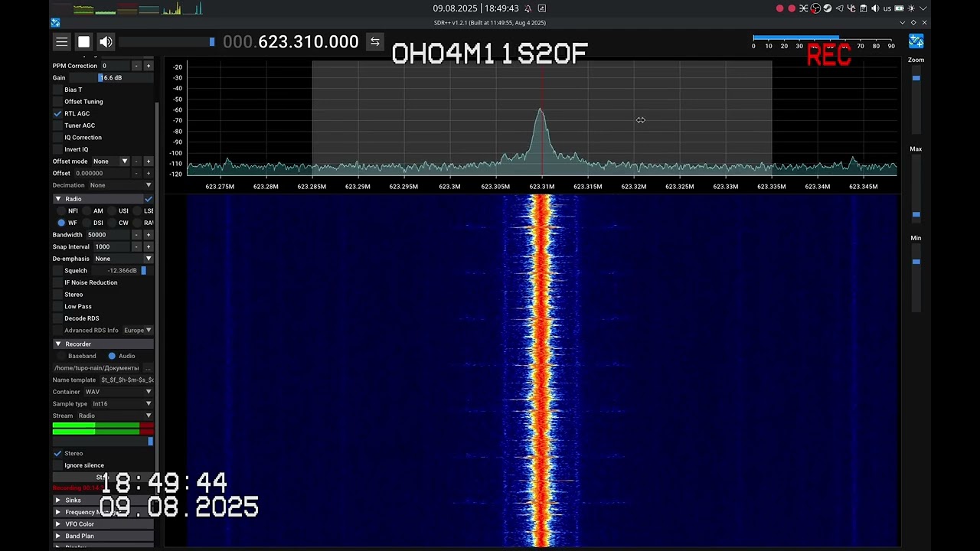
Task: Enable Ignore silence checkbox
Action: coord(57,465)
